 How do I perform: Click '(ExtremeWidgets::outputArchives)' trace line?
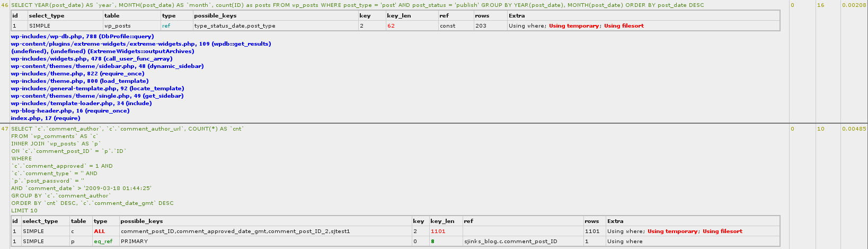click(102, 51)
